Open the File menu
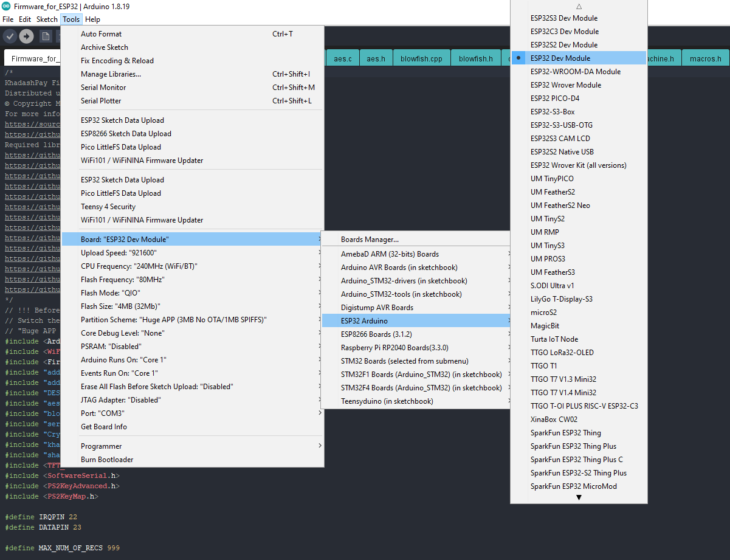Screen dimensions: 730x560 pos(8,19)
